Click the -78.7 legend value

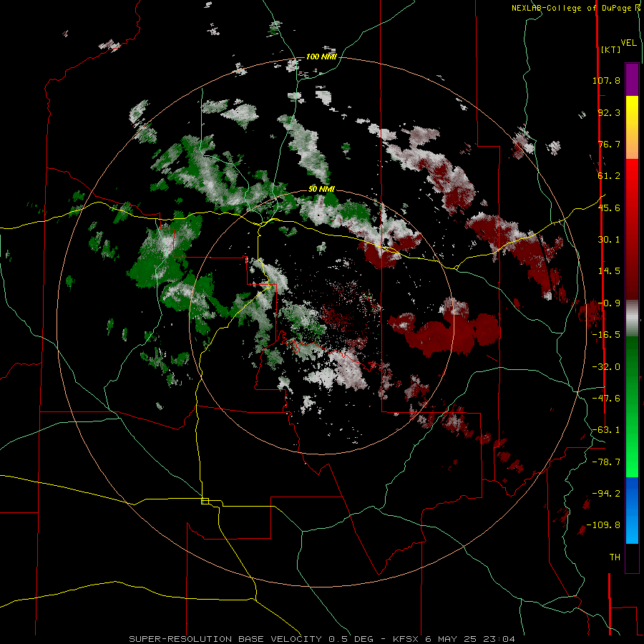(x=606, y=462)
